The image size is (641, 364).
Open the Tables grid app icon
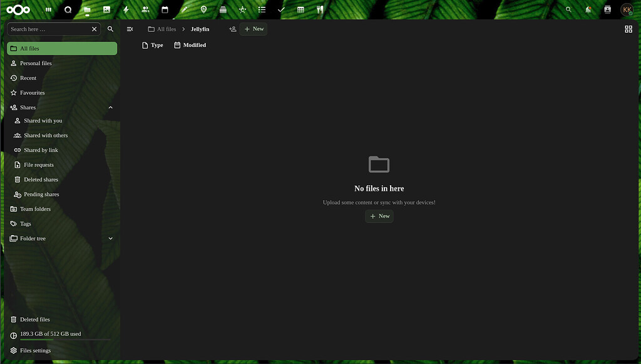[x=300, y=10]
